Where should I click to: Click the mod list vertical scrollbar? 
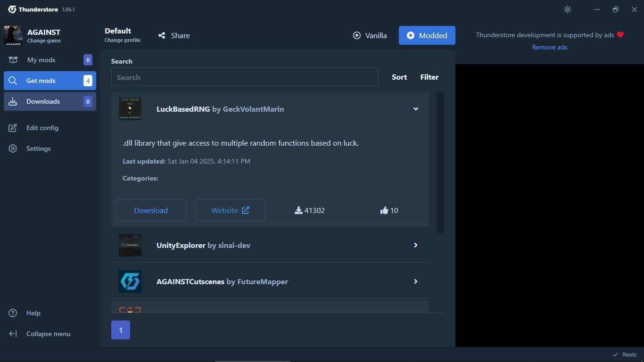pos(440,162)
